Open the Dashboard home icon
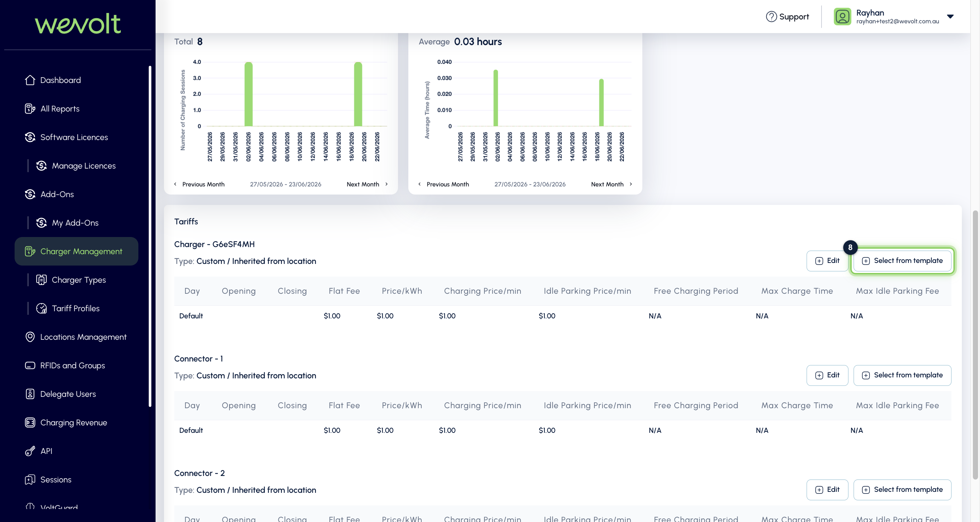This screenshot has height=522, width=980. click(x=30, y=80)
